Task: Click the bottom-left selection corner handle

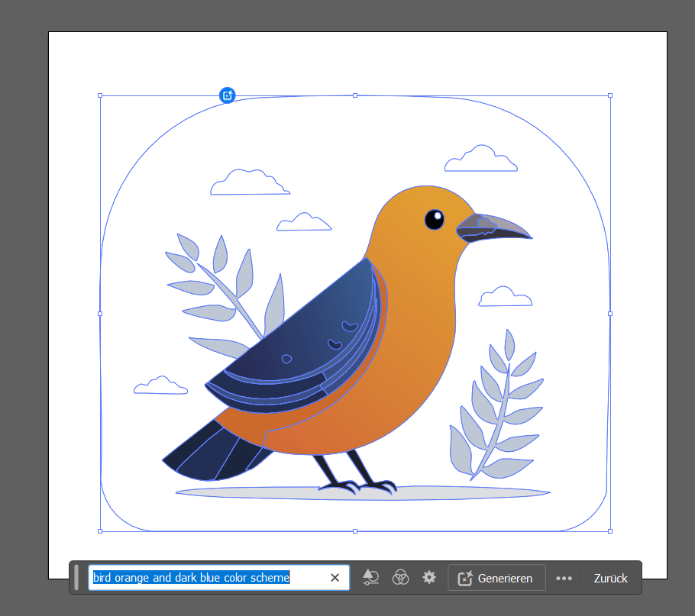Action: click(100, 531)
